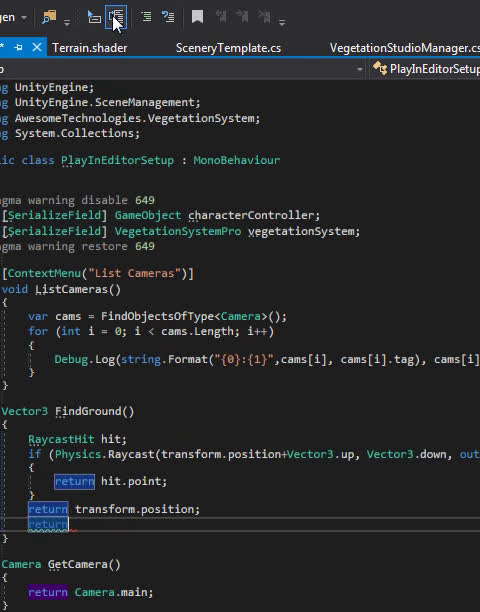Open toolbar overflow after Find in Files
Screen dimensions: 480x612
[67, 23]
